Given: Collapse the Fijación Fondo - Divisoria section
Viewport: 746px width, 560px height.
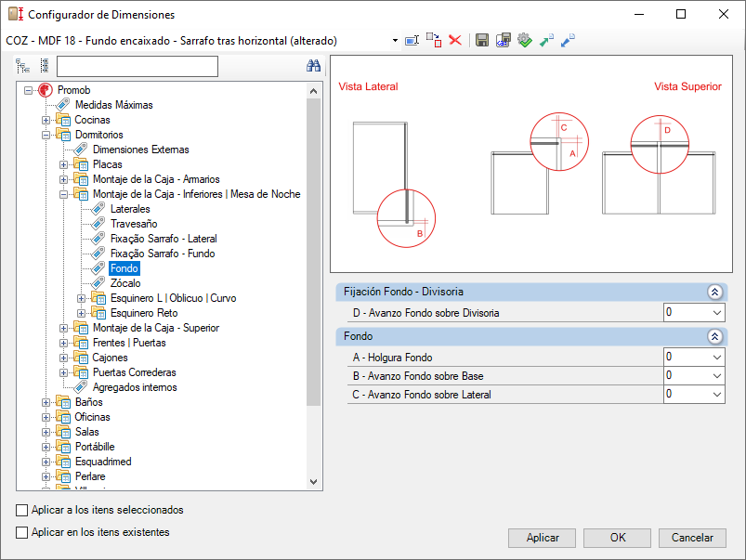Looking at the screenshot, I should click(714, 292).
